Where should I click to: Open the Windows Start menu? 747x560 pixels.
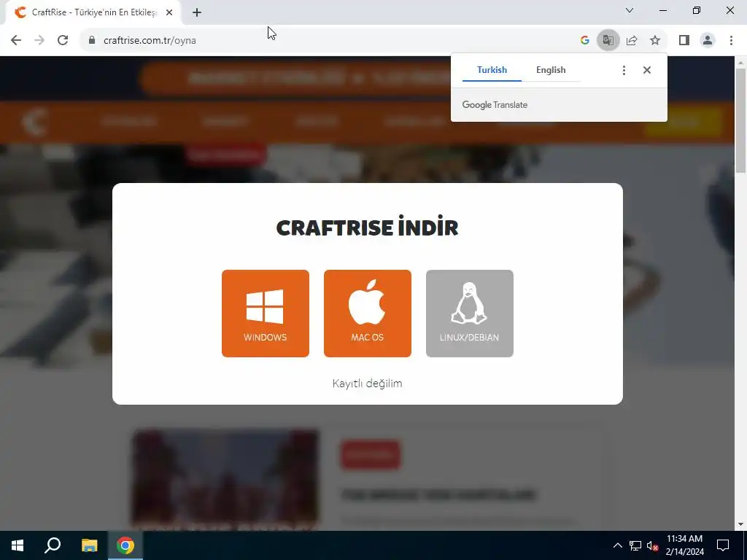point(18,545)
